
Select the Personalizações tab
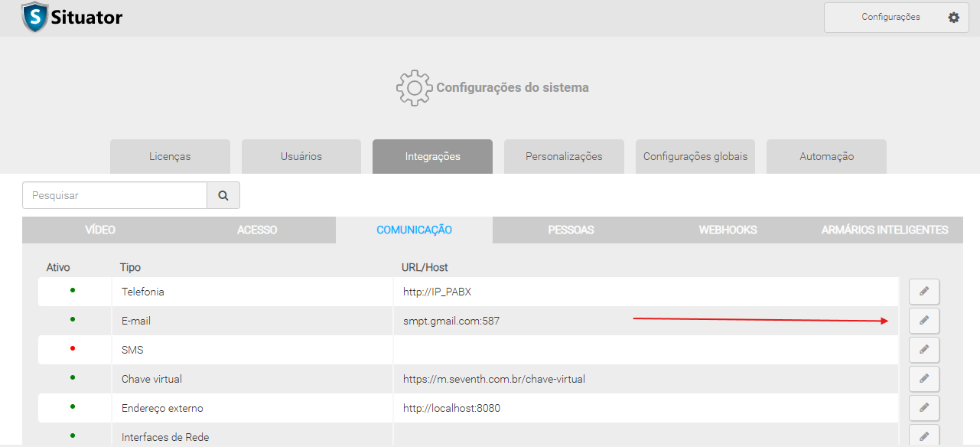click(564, 156)
